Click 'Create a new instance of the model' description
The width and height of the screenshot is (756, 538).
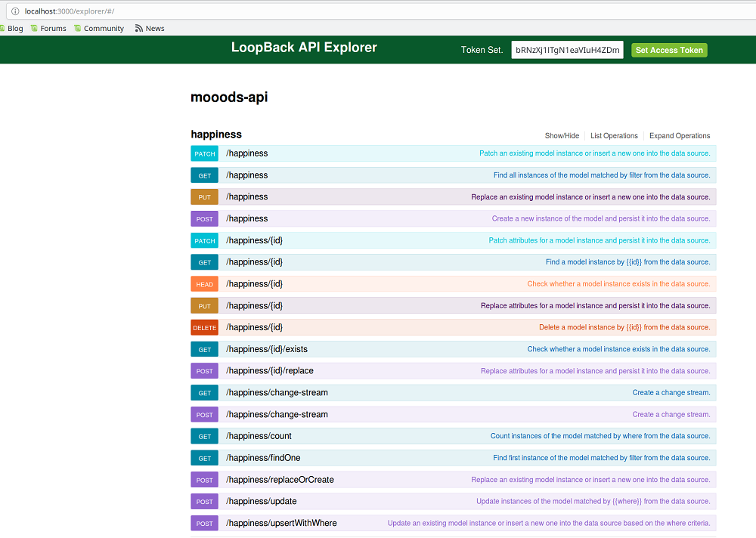pos(601,218)
